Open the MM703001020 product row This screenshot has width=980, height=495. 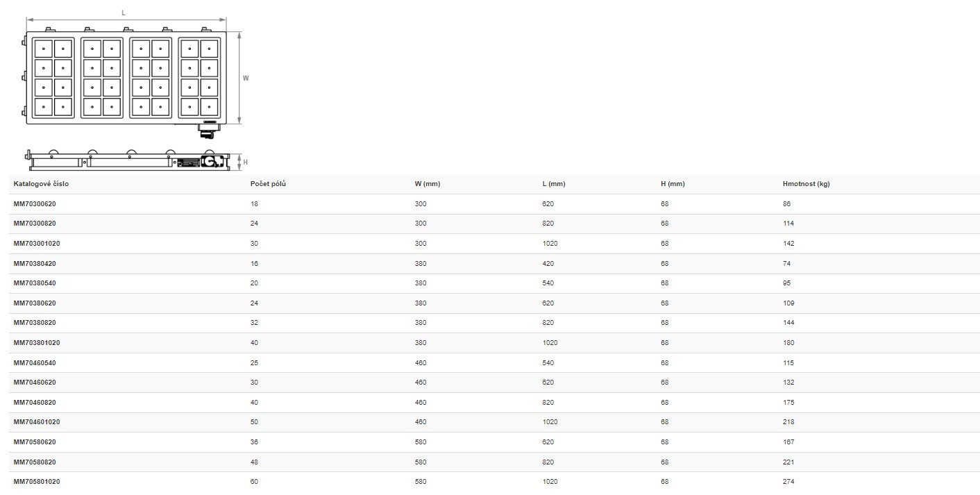[x=36, y=244]
